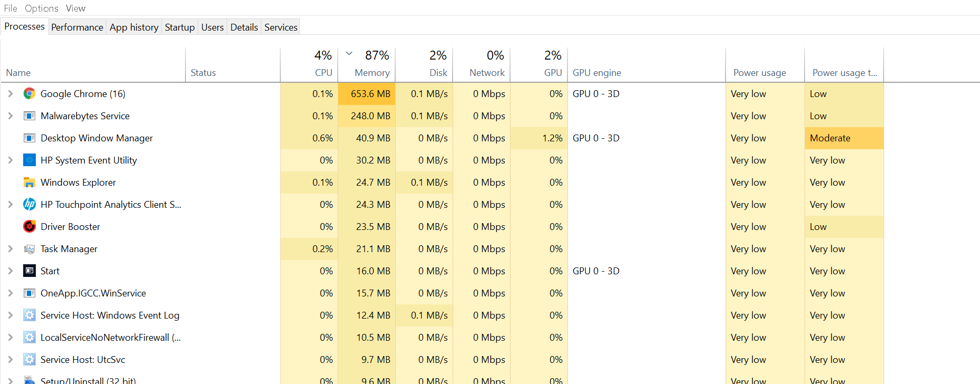Viewport: 980px width, 384px height.
Task: Click the Task Manager process icon
Action: [x=30, y=249]
